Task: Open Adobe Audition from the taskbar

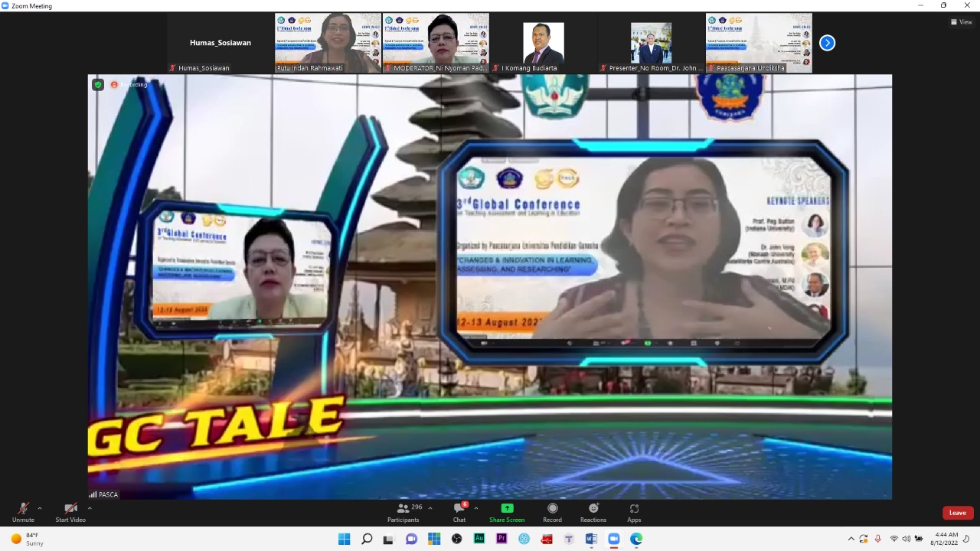Action: point(479,539)
